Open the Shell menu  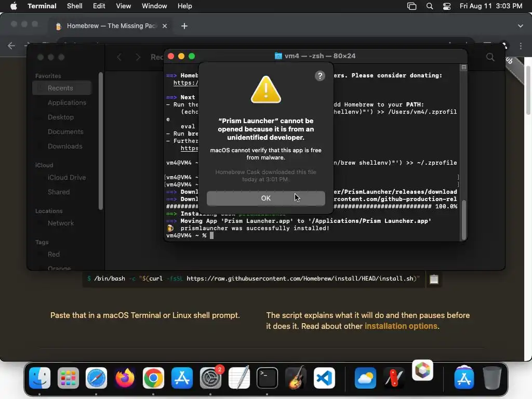tap(74, 6)
